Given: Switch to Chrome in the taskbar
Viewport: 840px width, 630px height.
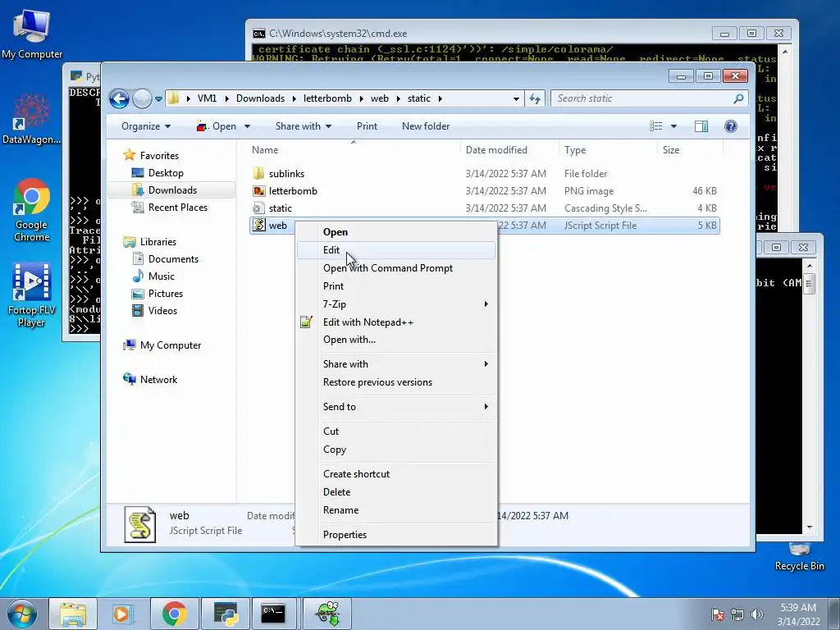Looking at the screenshot, I should (x=174, y=614).
